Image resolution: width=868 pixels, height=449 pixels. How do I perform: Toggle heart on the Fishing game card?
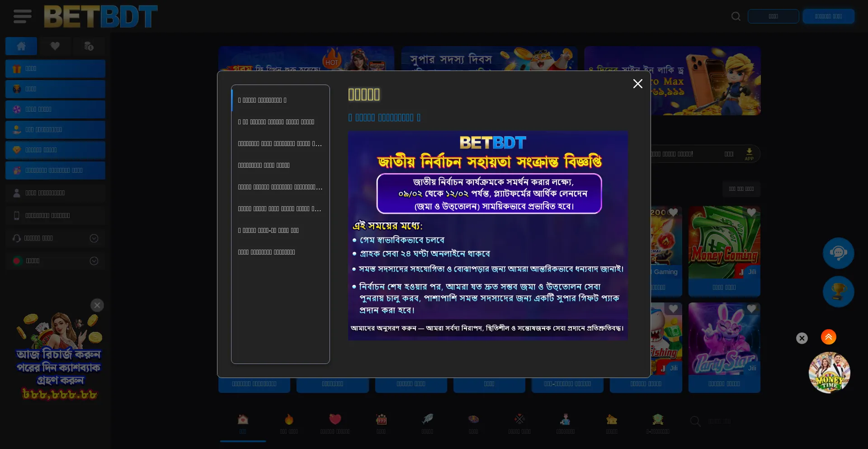(x=673, y=309)
